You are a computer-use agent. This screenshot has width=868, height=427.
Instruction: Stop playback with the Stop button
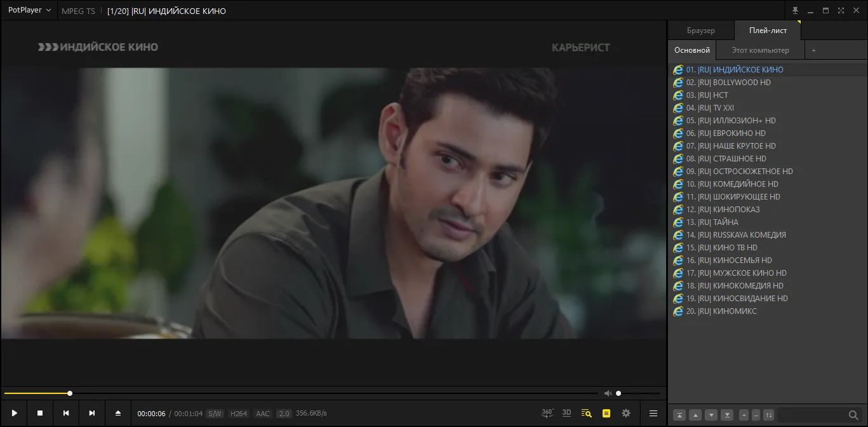(x=40, y=413)
